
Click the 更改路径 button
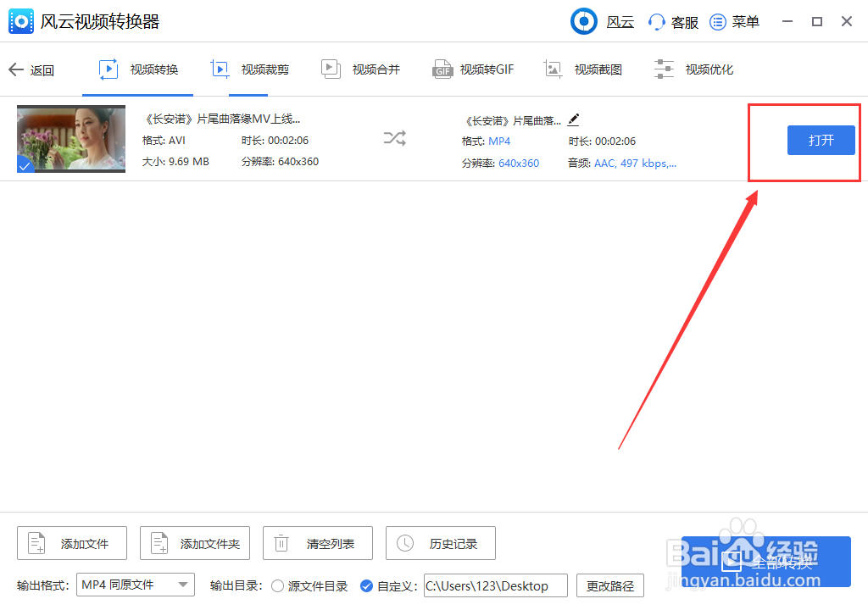610,585
